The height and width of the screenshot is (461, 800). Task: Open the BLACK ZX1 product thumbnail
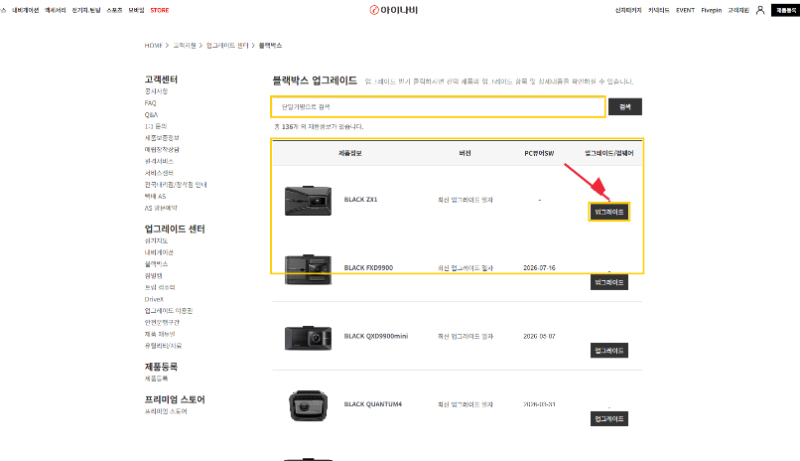click(308, 200)
